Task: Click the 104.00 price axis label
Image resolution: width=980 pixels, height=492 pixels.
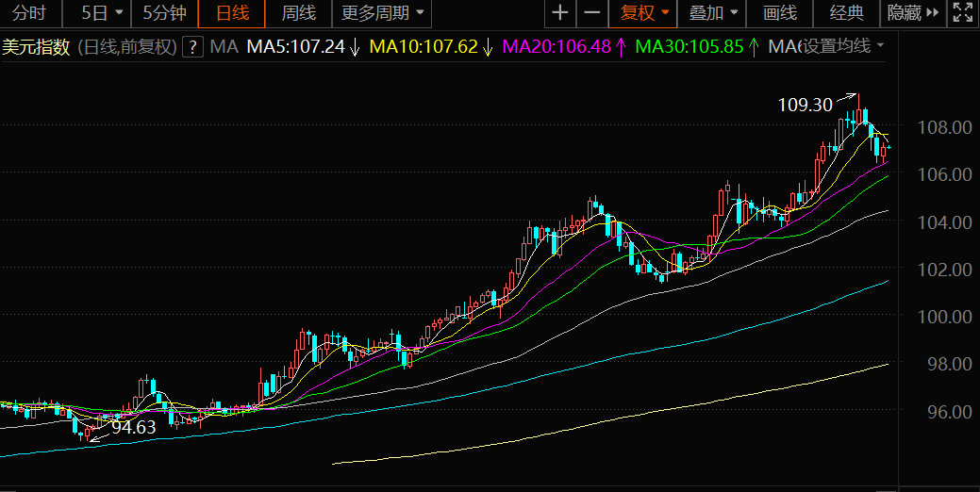Action: [944, 221]
